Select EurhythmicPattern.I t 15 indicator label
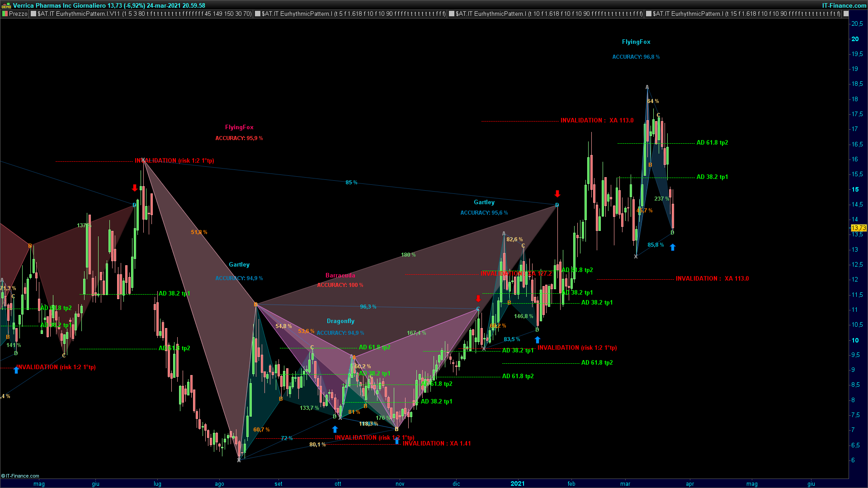 coord(746,14)
